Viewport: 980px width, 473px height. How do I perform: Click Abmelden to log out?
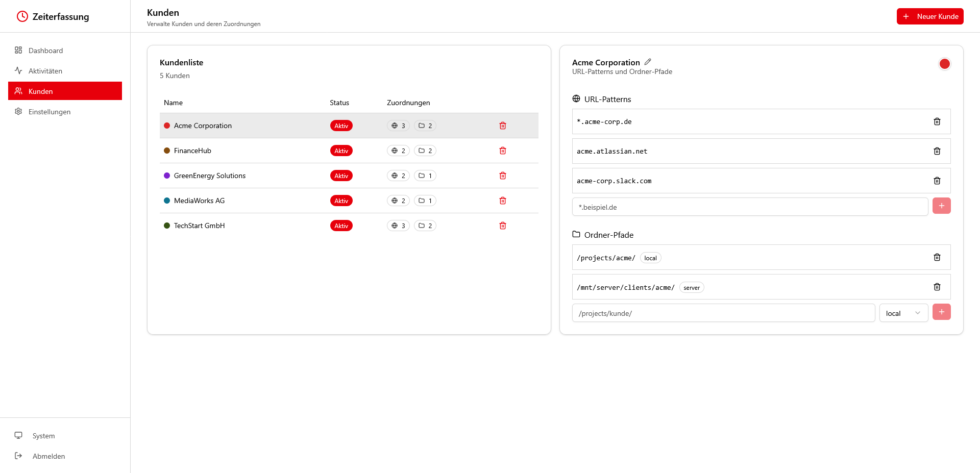tap(48, 456)
